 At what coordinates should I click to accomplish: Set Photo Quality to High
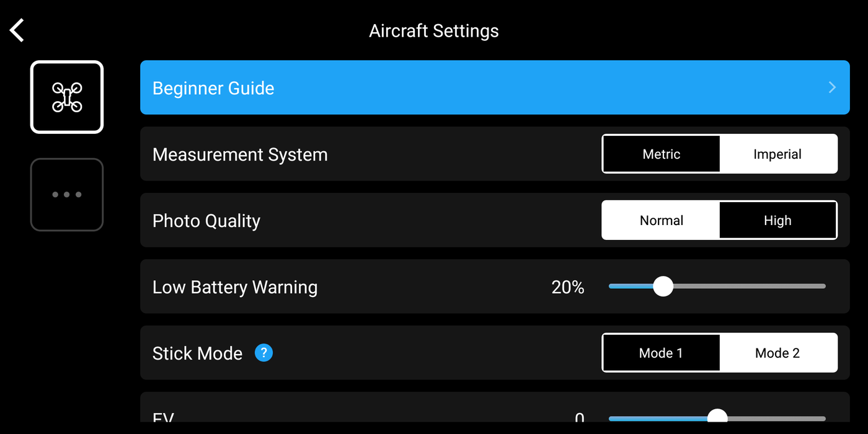(777, 221)
